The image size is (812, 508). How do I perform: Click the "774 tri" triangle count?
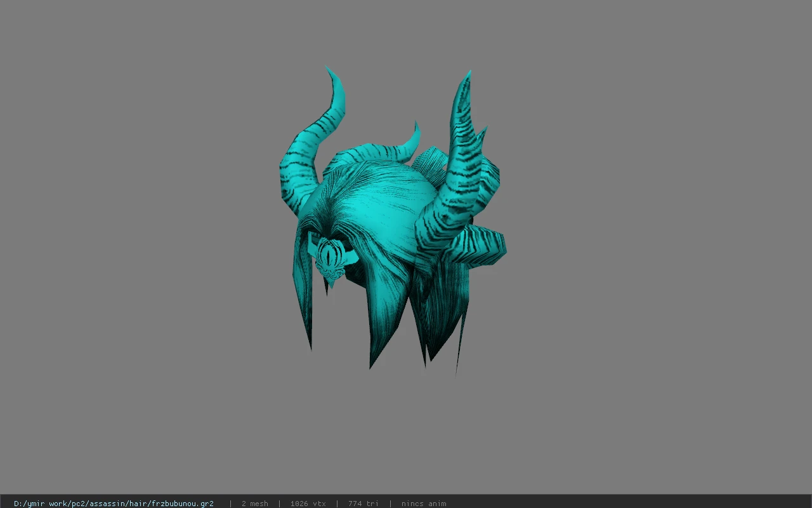(x=363, y=504)
